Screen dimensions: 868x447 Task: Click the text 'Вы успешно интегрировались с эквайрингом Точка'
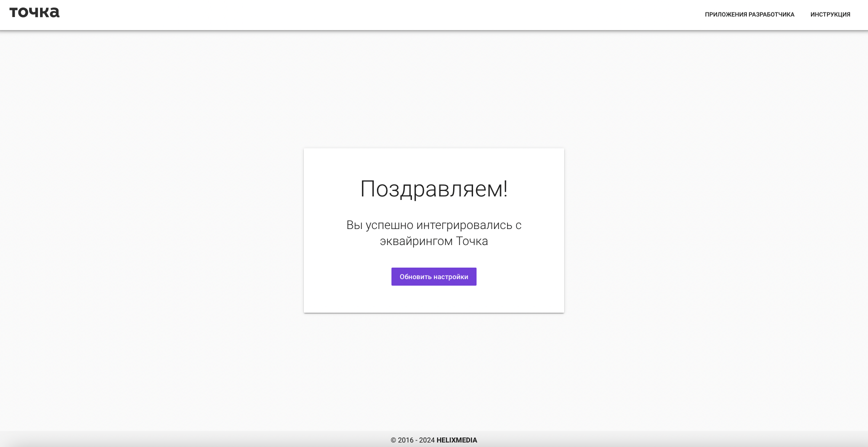click(434, 233)
